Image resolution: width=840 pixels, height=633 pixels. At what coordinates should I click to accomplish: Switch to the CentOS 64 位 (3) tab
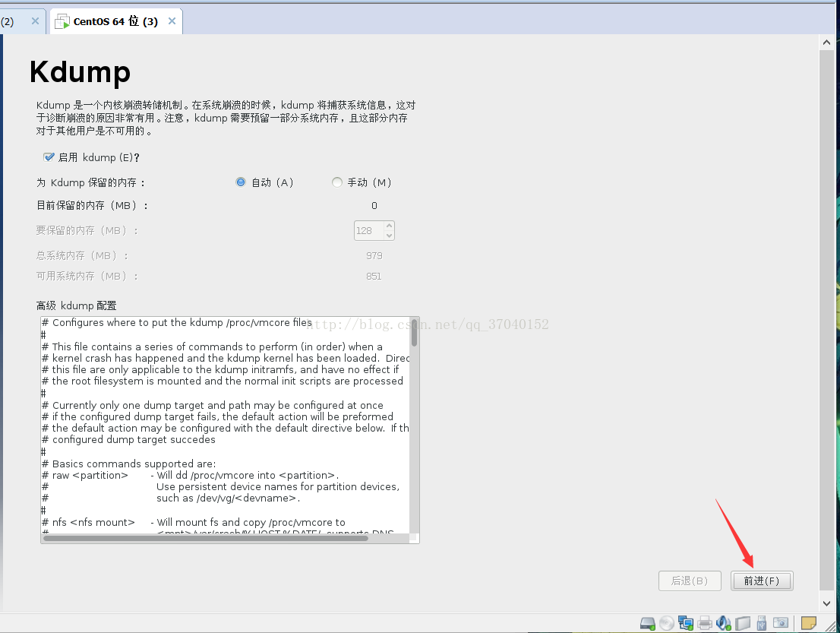[x=115, y=21]
